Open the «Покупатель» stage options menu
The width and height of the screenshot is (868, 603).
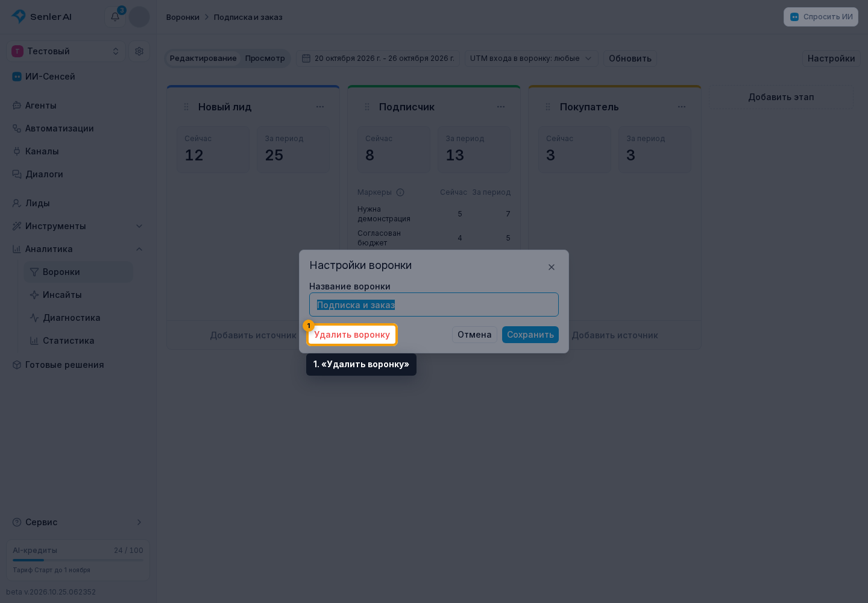tap(682, 107)
